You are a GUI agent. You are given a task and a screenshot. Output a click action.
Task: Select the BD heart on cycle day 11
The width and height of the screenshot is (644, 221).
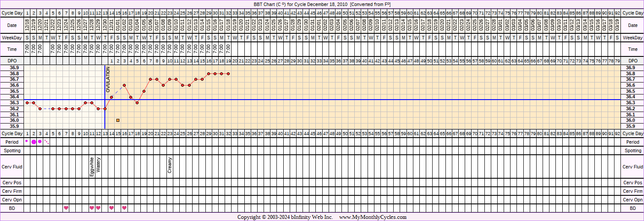(x=92, y=208)
